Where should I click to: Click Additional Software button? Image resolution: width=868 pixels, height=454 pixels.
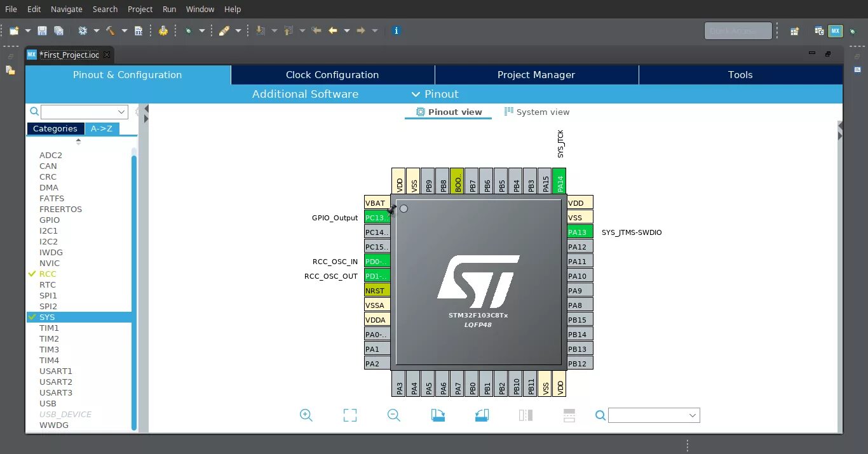click(x=305, y=94)
